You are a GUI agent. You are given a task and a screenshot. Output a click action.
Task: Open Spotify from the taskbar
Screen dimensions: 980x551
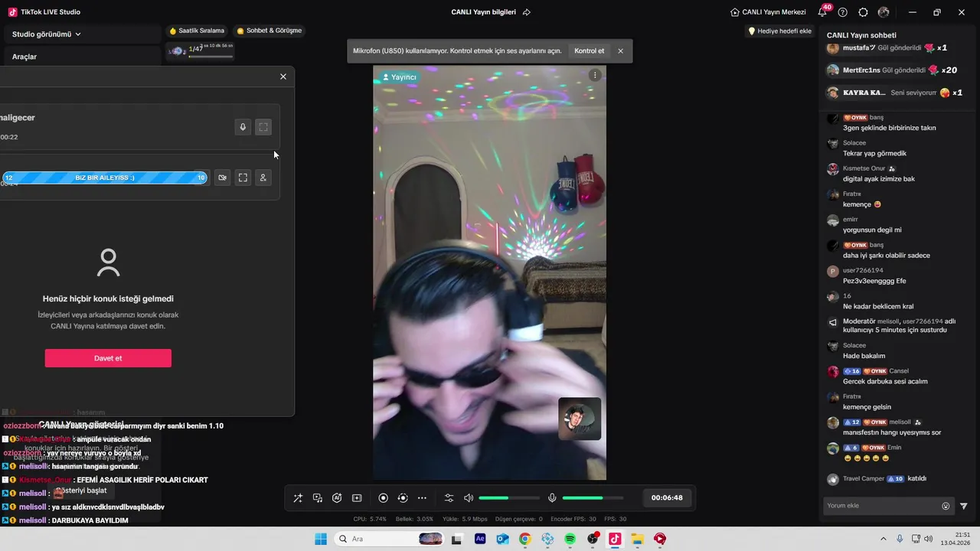(570, 539)
